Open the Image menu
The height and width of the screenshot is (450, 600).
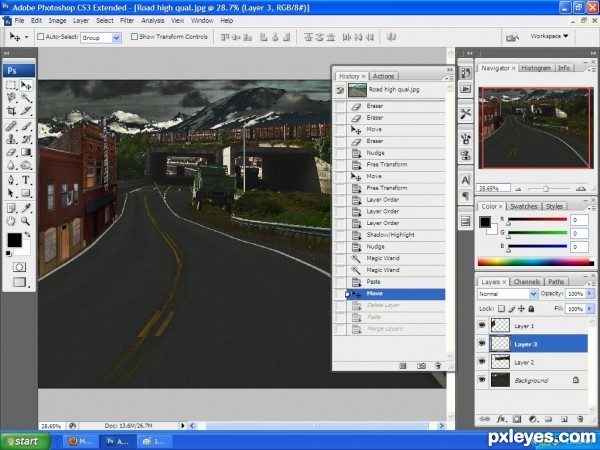(x=57, y=21)
